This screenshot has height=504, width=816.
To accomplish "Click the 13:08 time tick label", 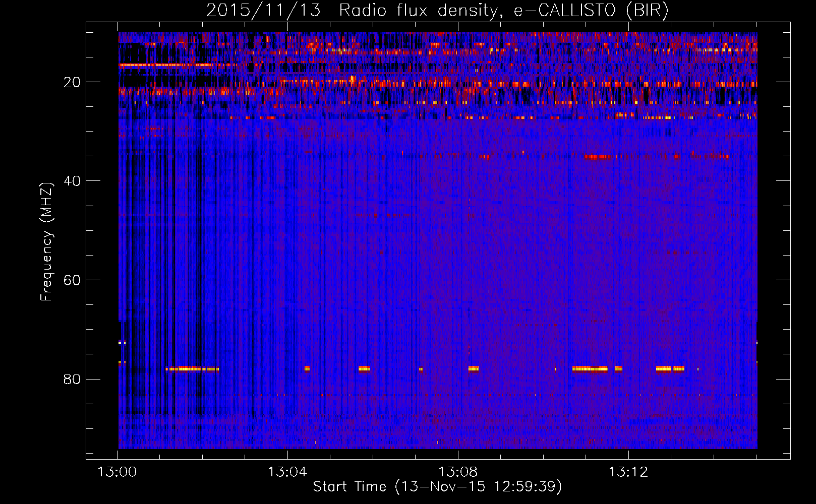I will [458, 472].
